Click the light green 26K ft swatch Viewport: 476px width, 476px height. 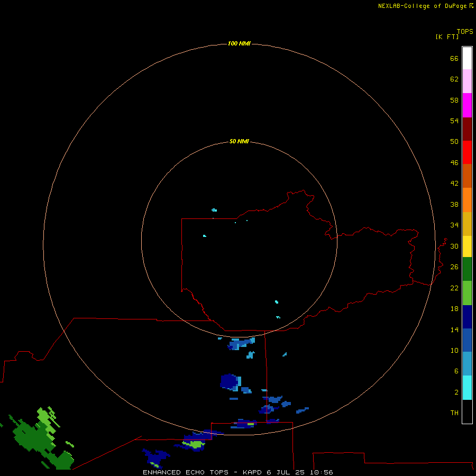[x=467, y=293]
